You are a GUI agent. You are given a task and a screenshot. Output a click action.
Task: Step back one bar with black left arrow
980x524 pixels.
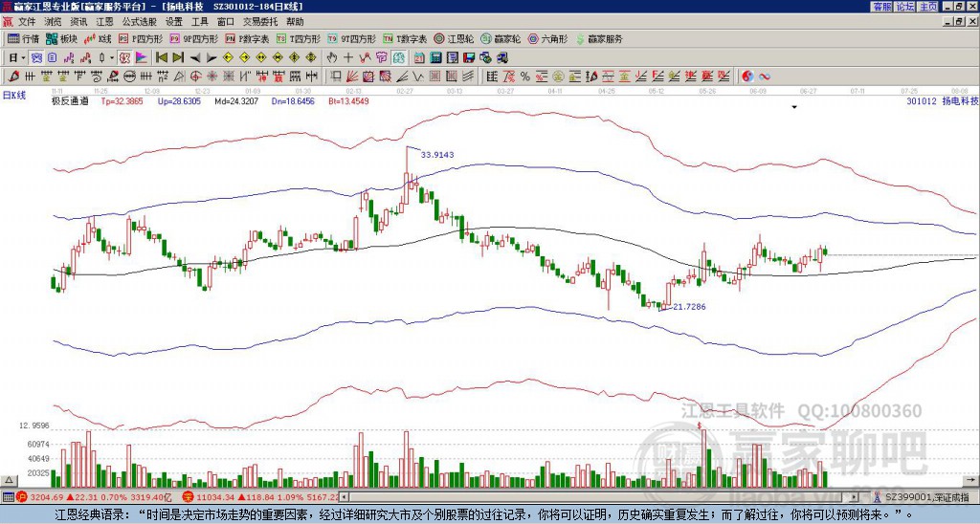pyautogui.click(x=195, y=58)
